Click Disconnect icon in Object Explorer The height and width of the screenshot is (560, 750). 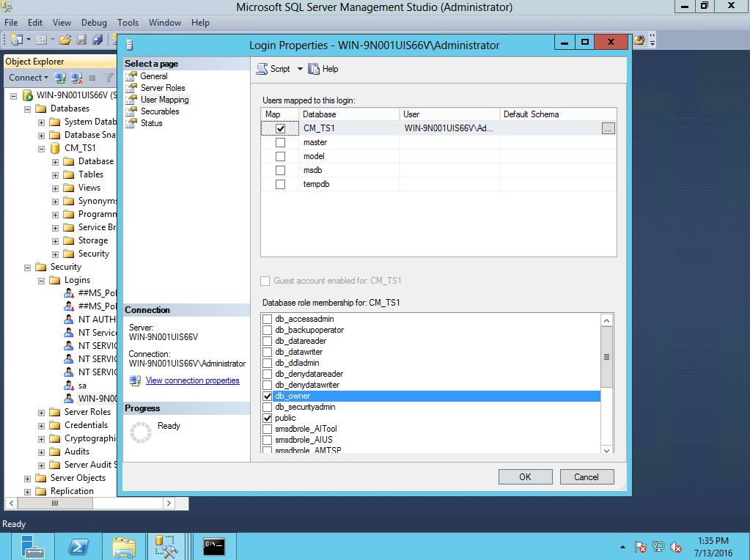[76, 78]
